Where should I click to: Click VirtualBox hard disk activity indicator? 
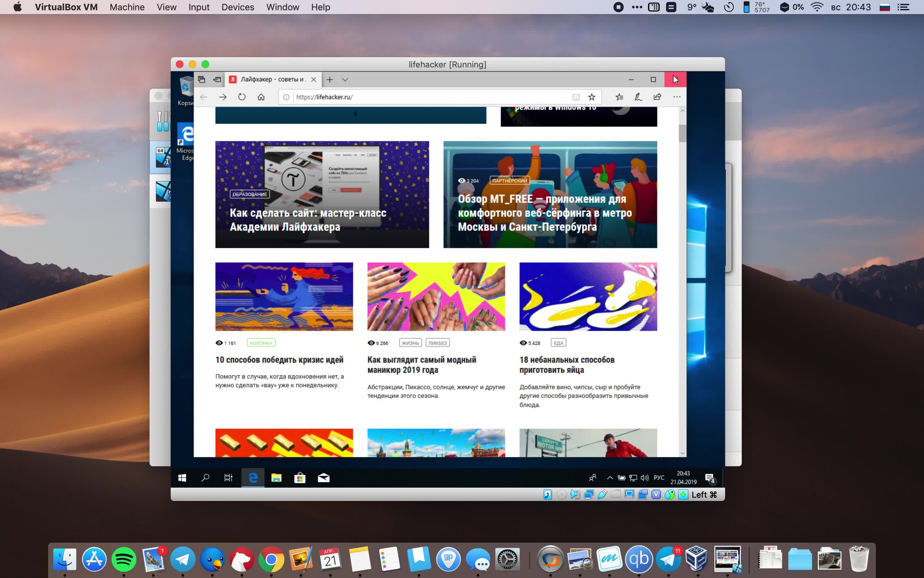point(548,495)
